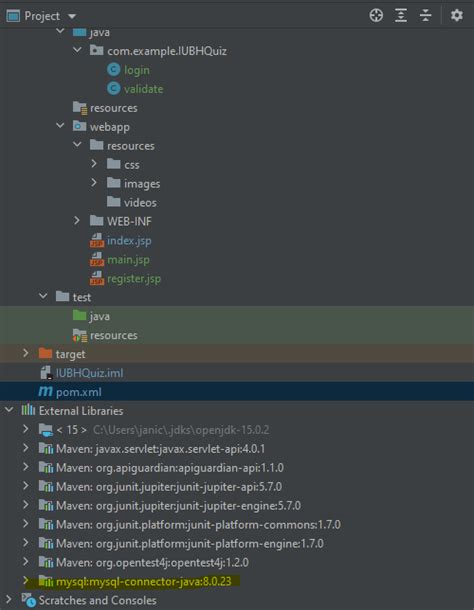The width and height of the screenshot is (474, 610).
Task: Click the WEB-INF folder icon
Action: coord(97,221)
